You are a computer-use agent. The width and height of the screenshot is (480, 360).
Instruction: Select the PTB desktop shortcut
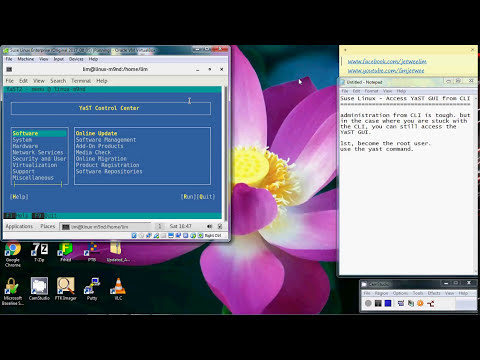[92, 252]
